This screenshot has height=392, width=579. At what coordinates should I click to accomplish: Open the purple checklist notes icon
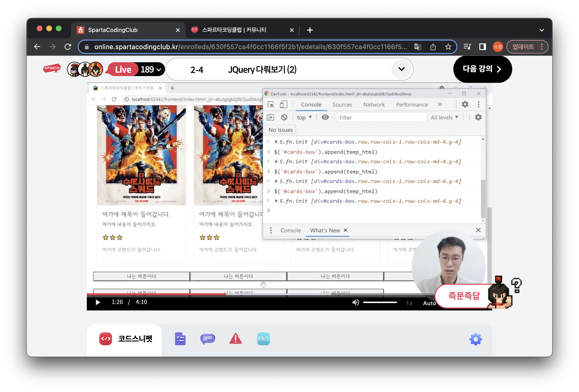(180, 339)
